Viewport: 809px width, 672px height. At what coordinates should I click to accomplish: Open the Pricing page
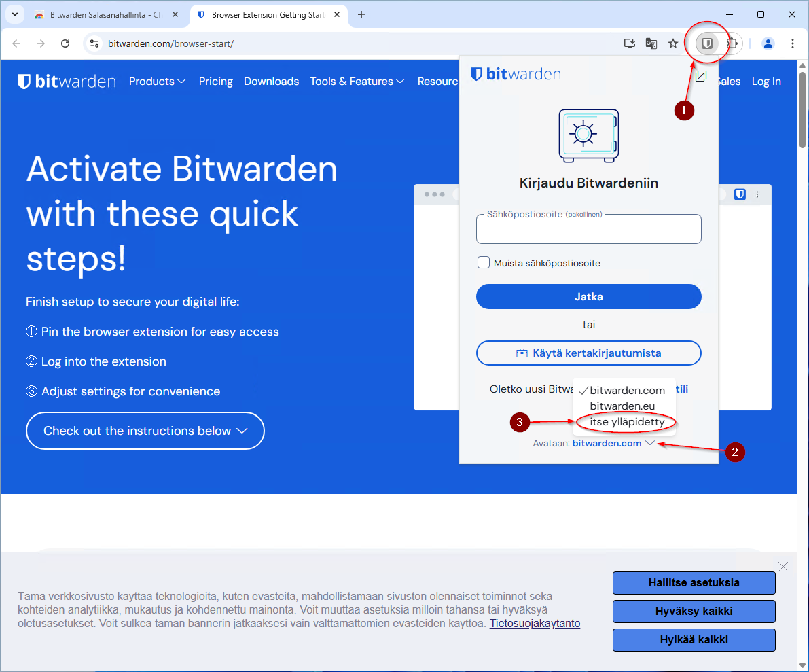point(215,81)
